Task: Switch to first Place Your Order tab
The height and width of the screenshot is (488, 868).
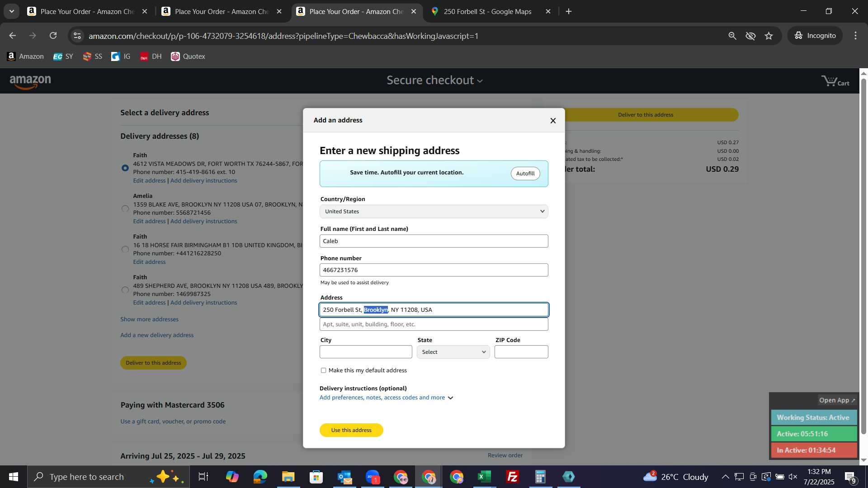Action: [x=87, y=11]
